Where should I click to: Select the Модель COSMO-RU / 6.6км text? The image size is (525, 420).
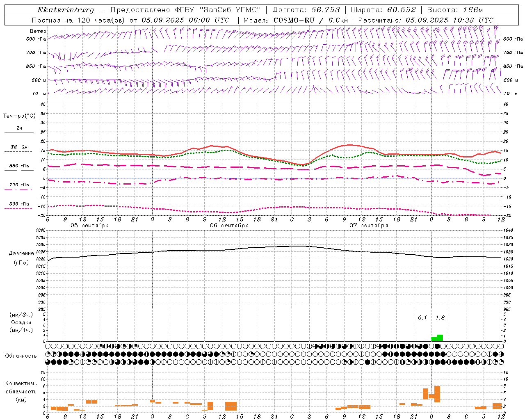296,20
